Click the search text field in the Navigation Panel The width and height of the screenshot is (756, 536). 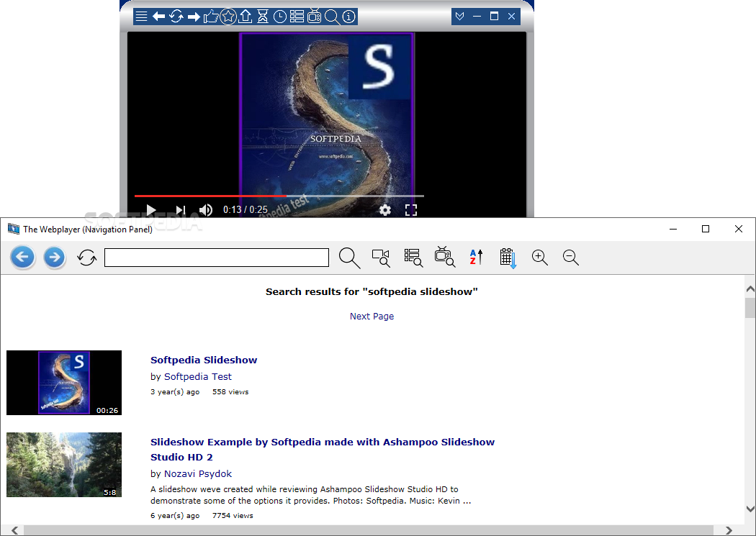(x=217, y=258)
